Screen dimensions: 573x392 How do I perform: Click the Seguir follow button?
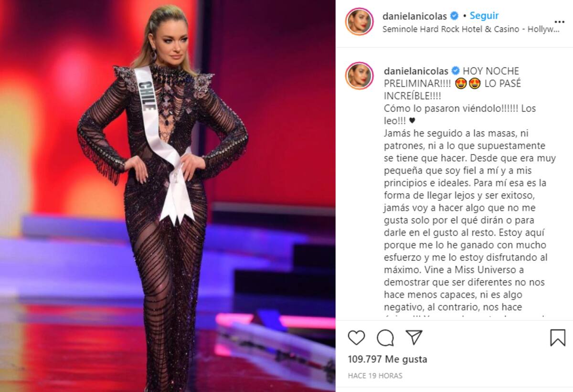coord(484,16)
